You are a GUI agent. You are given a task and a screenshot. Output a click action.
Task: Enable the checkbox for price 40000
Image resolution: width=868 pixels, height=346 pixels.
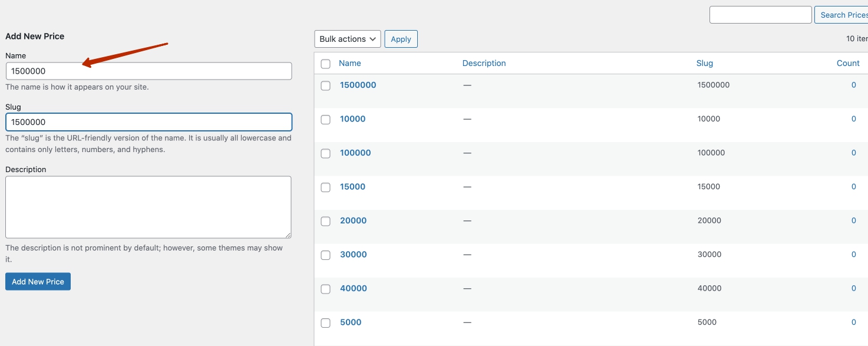(326, 289)
